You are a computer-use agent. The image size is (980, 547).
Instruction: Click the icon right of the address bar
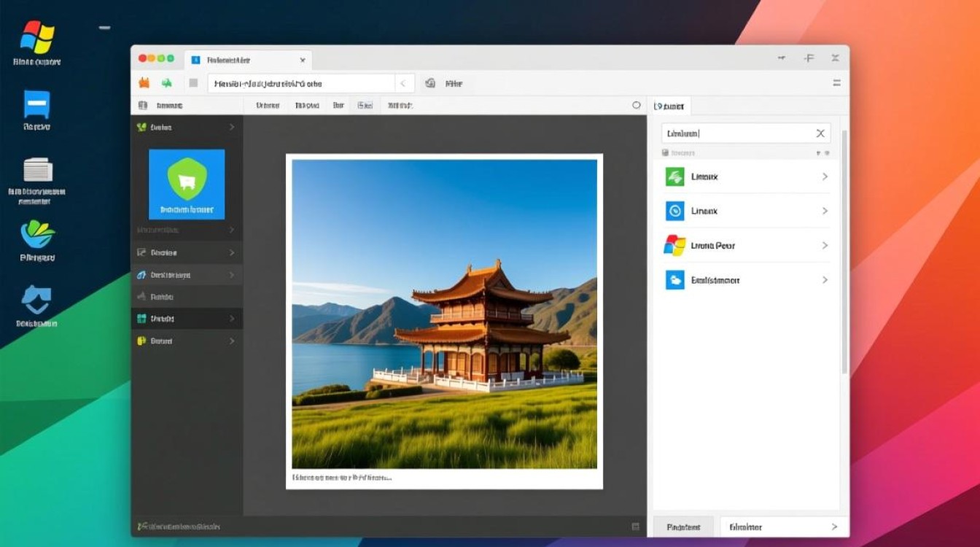[430, 83]
